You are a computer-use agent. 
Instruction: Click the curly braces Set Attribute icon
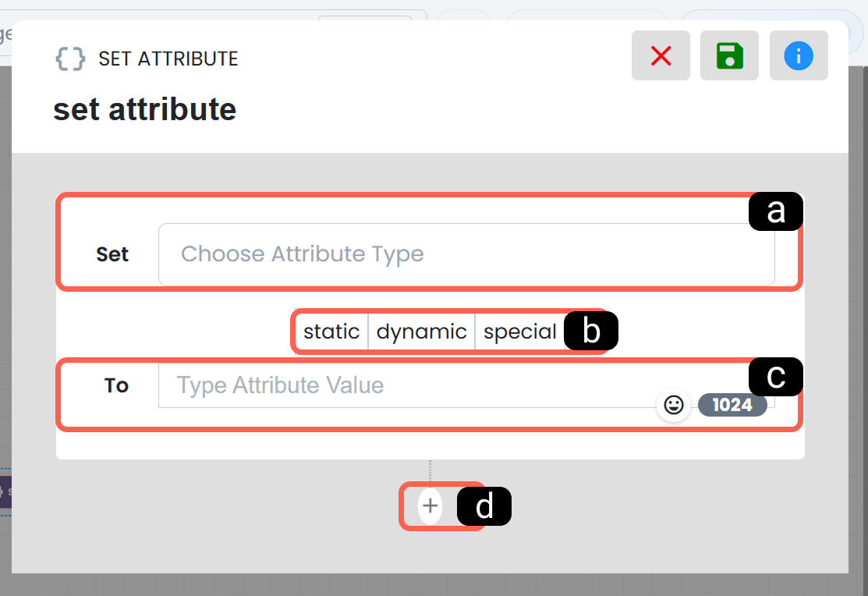(x=70, y=59)
